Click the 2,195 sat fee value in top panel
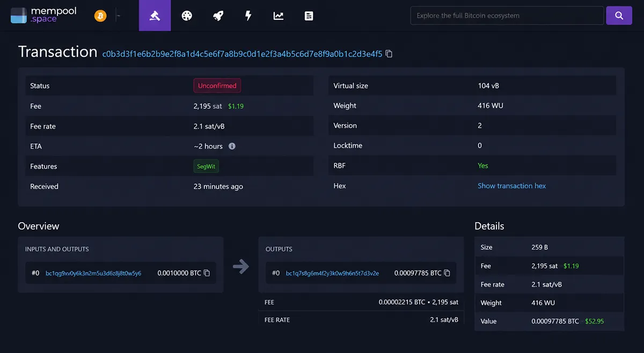Viewport: 644px width, 353px height. (208, 106)
